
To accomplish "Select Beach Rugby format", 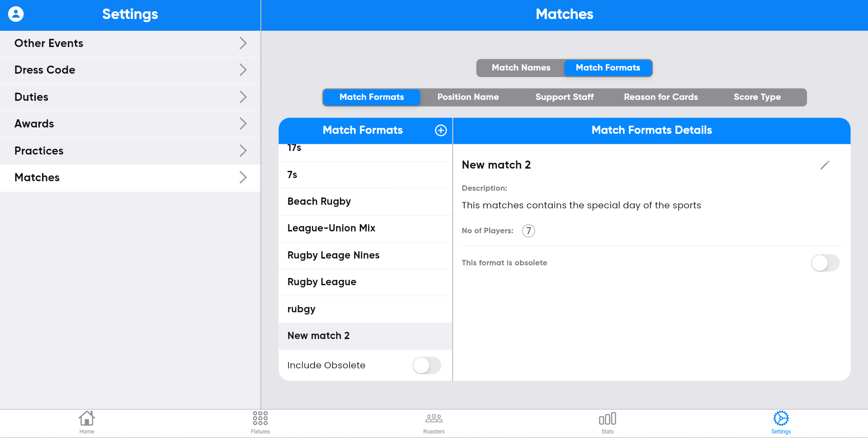I will coord(319,202).
